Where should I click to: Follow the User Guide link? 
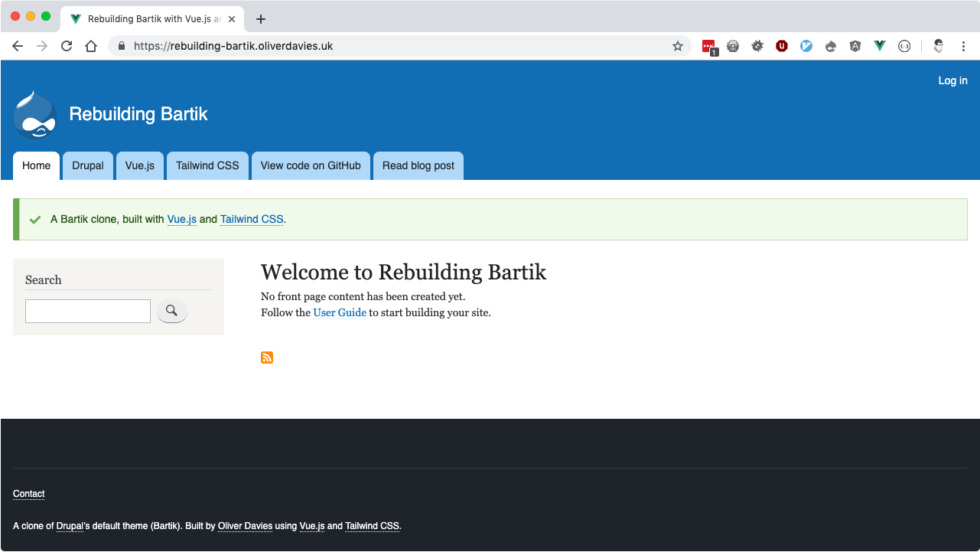[x=340, y=312]
